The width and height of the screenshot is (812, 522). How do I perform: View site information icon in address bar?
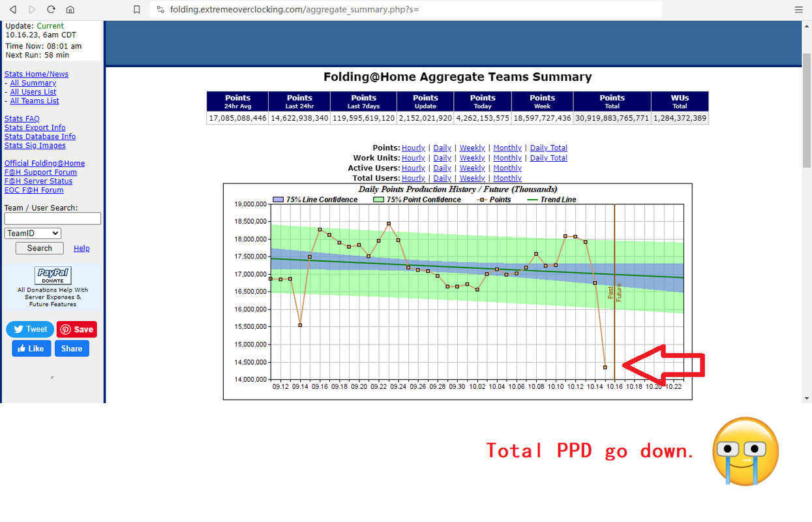point(160,10)
